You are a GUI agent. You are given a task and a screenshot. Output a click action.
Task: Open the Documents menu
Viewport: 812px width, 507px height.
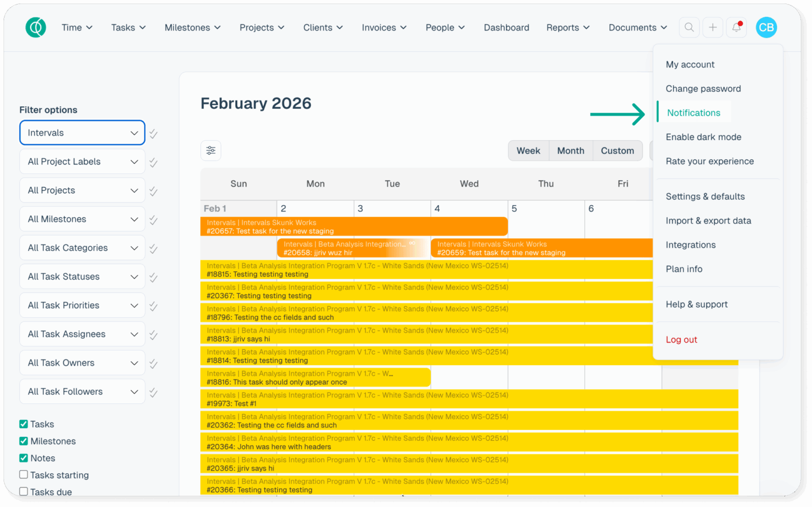(638, 27)
